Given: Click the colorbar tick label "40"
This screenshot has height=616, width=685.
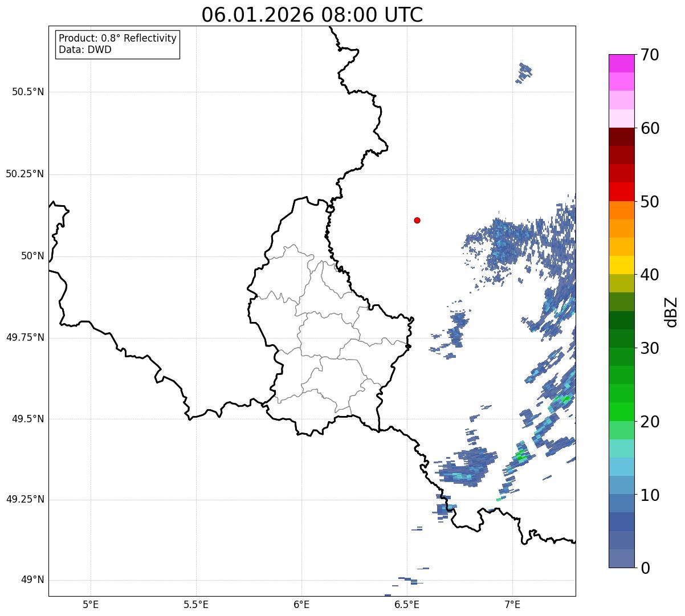Looking at the screenshot, I should [650, 275].
